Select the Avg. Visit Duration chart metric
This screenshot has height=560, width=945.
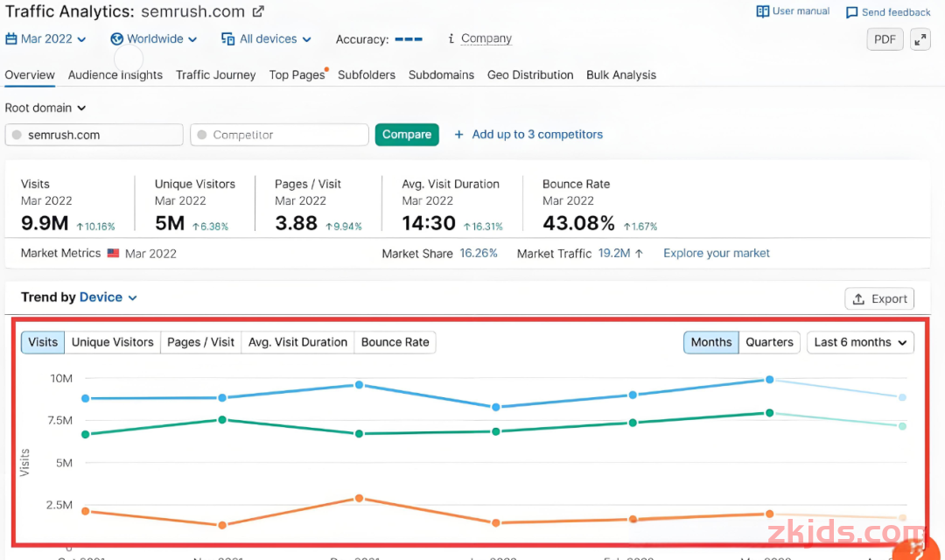[x=297, y=342]
